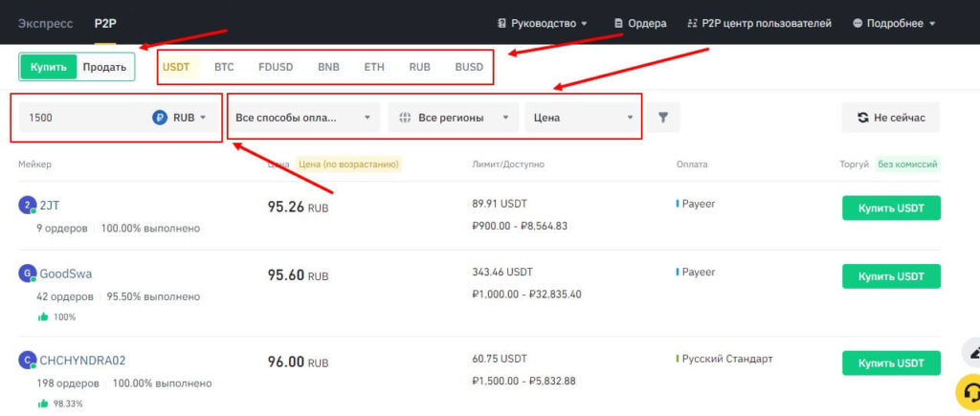Open the Экспресс tab

pyautogui.click(x=45, y=23)
